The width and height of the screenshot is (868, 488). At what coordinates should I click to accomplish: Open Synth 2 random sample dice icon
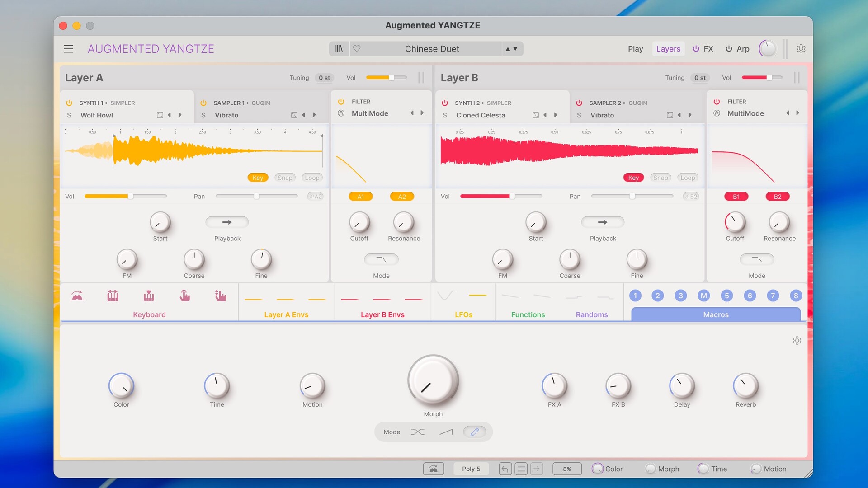tap(536, 115)
